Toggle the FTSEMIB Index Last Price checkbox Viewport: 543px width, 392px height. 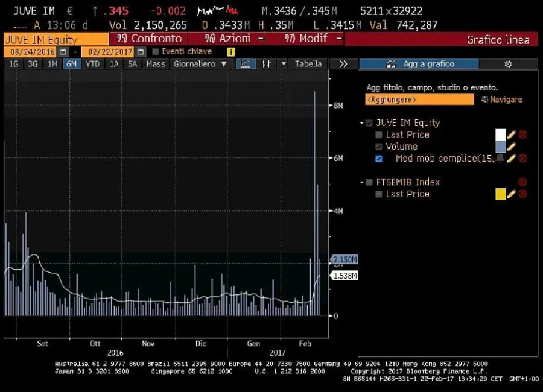coord(379,194)
